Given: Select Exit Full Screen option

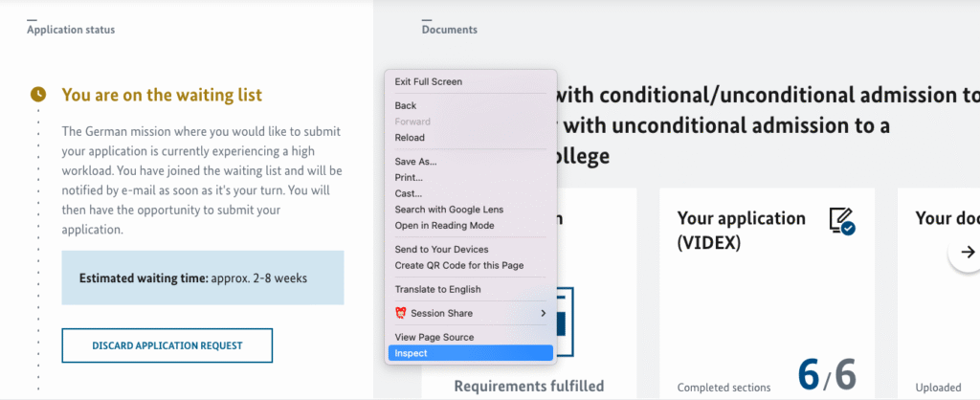Looking at the screenshot, I should [471, 82].
